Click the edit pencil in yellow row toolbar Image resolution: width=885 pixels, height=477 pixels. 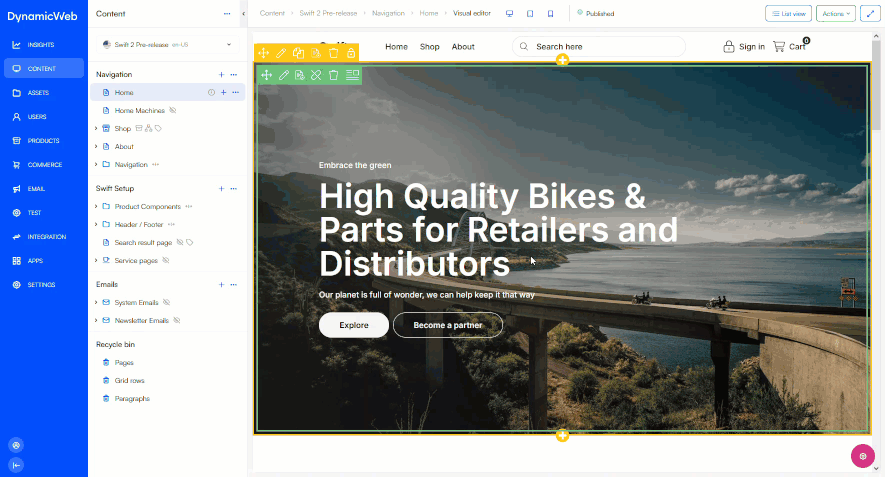(281, 53)
